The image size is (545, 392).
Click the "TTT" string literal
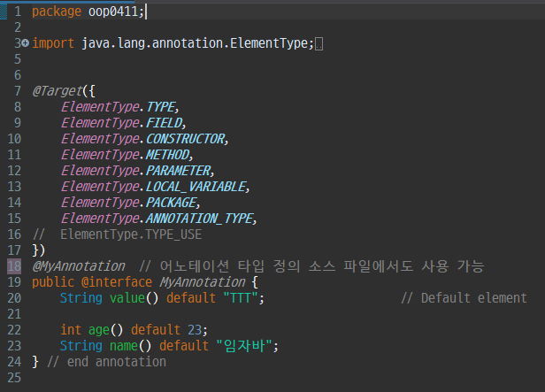pos(240,298)
